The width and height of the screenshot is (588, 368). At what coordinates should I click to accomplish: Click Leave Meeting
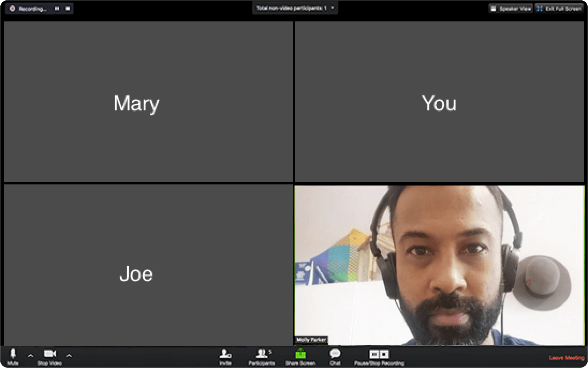pos(566,358)
